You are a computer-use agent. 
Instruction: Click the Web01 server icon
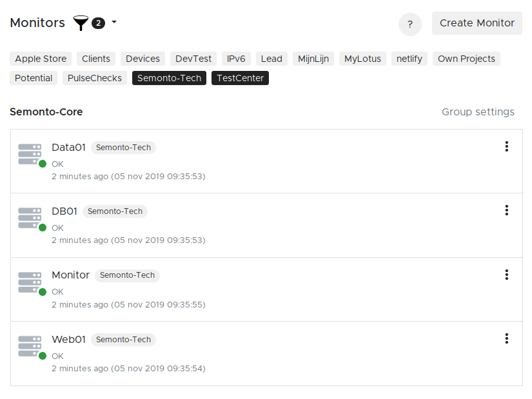(30, 347)
